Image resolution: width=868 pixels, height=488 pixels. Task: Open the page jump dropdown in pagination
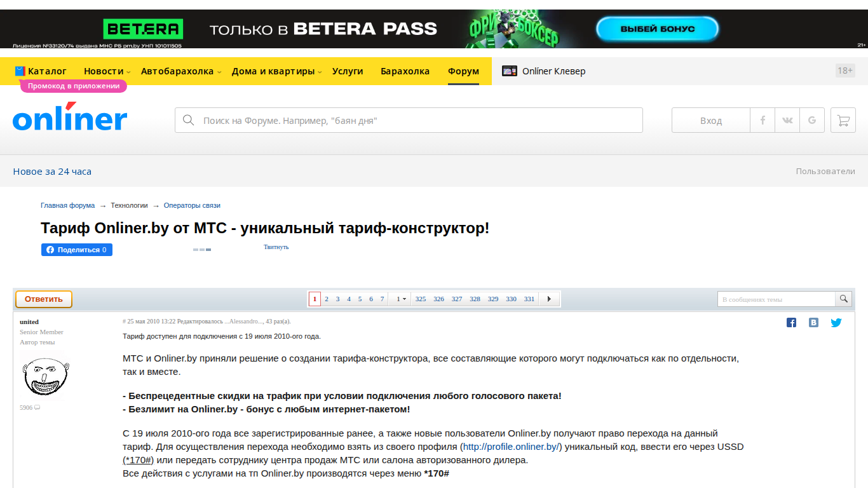pyautogui.click(x=400, y=299)
